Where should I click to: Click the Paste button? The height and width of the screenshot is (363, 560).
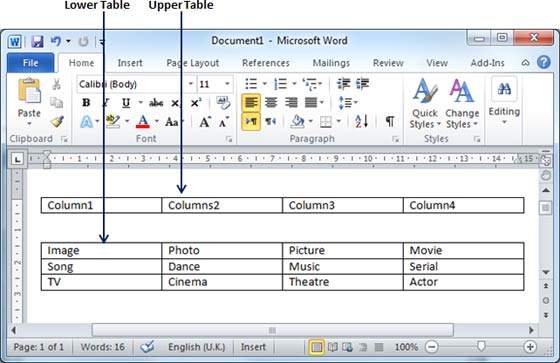(x=29, y=103)
